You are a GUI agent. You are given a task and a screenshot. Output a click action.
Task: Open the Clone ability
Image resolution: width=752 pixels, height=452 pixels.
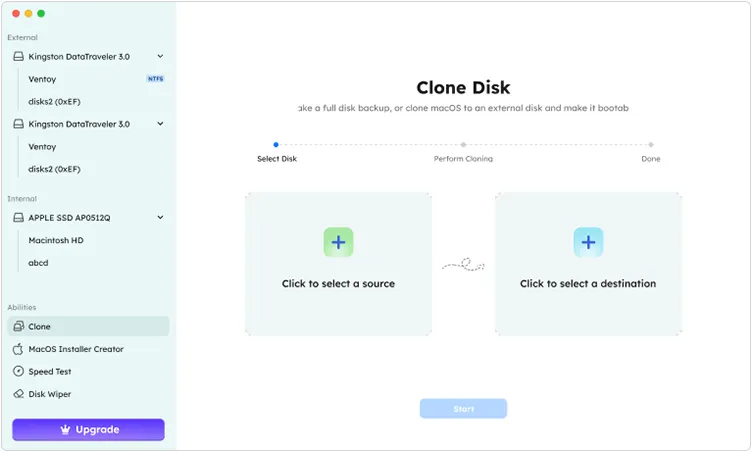88,326
